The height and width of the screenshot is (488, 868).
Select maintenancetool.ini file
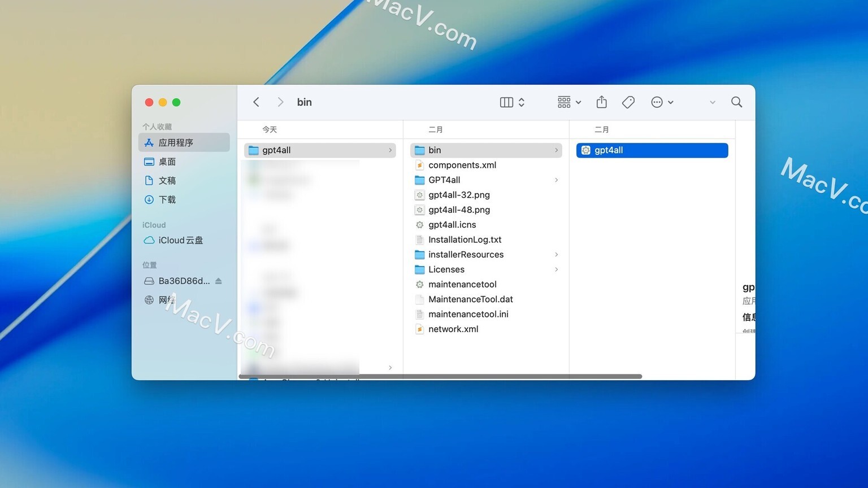tap(486, 314)
